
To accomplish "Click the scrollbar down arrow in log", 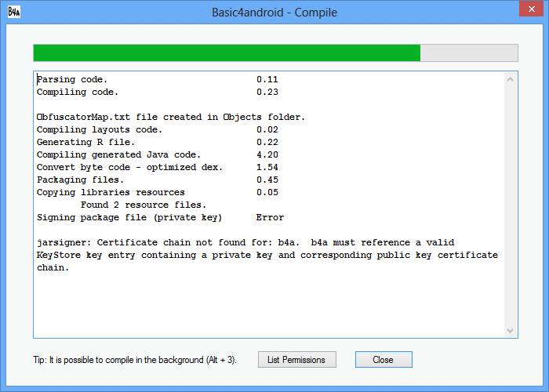I will [510, 330].
